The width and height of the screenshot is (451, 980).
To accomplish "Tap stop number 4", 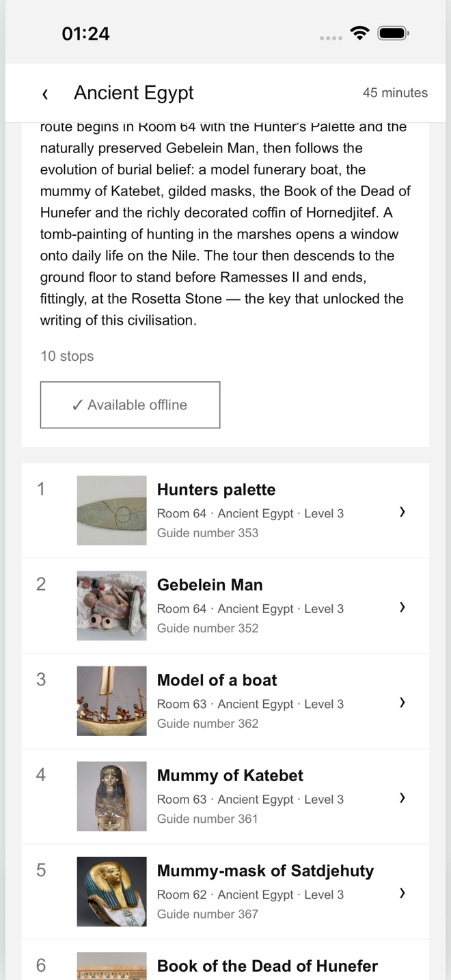I will (41, 774).
